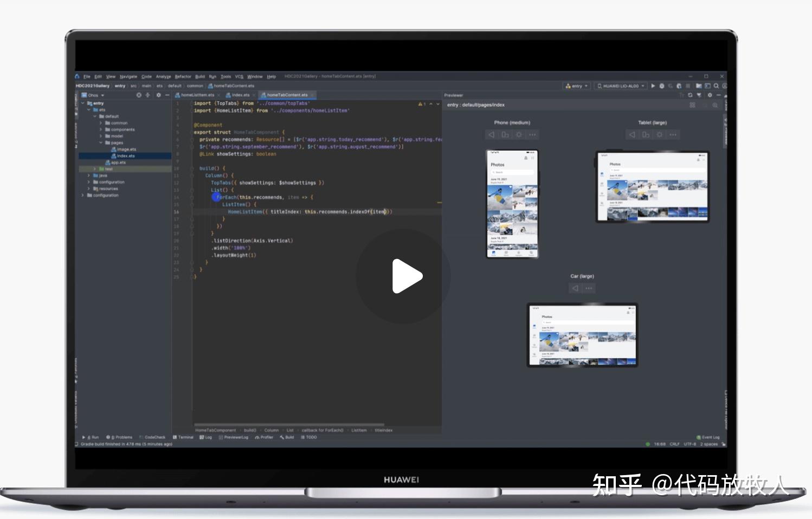Viewport: 812px width, 519px height.
Task: Rotate the Phone (medium) preview device
Action: click(505, 134)
